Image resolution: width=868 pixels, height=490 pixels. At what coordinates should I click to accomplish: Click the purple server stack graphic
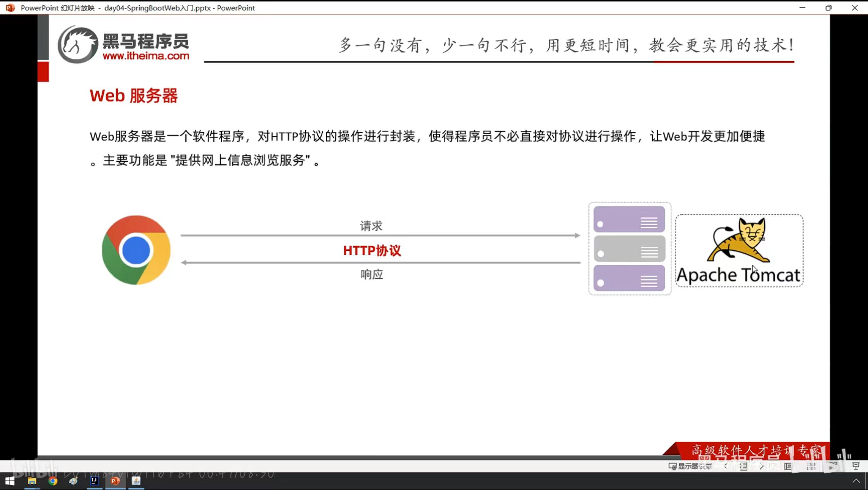pos(629,248)
